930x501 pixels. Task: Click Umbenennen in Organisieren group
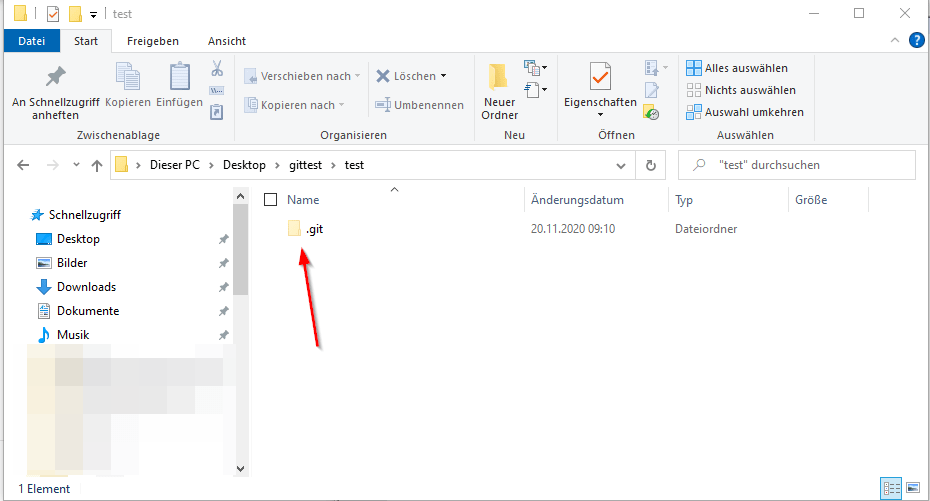[x=419, y=105]
